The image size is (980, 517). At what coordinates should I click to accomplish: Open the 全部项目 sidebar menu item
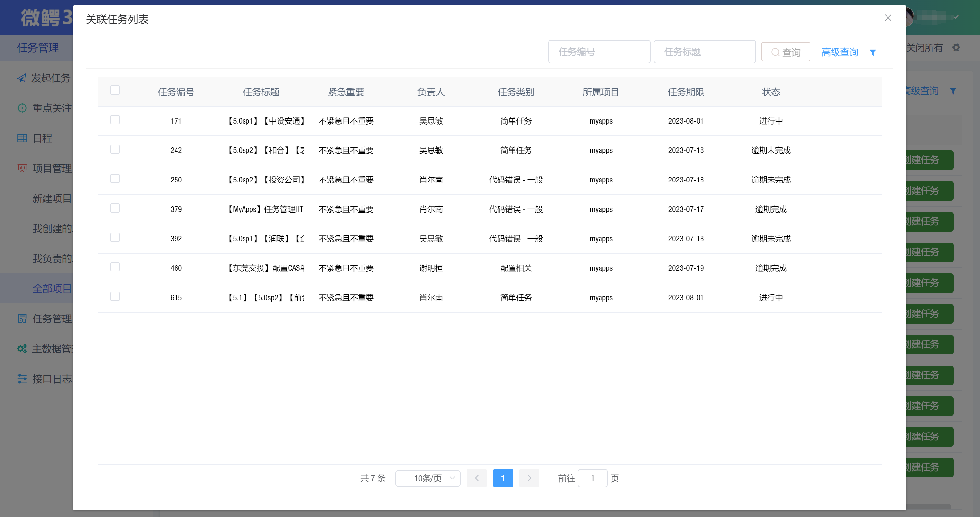[52, 288]
